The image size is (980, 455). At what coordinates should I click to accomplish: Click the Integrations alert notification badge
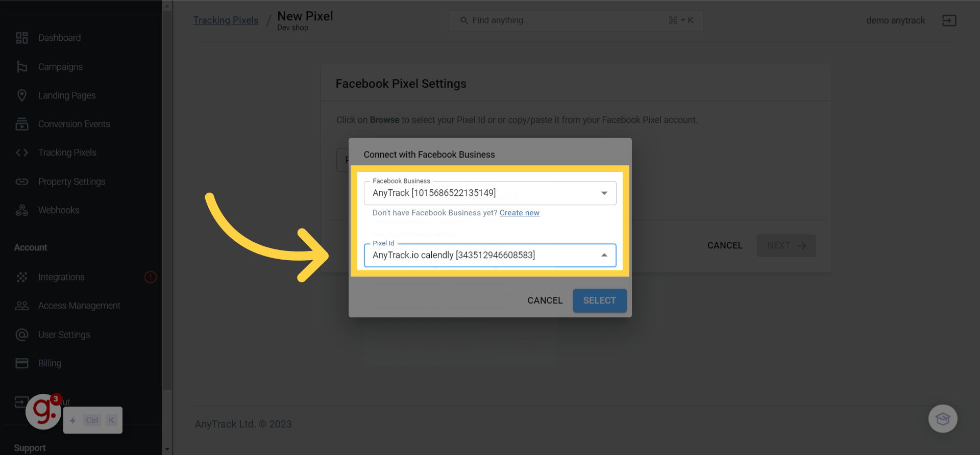pyautogui.click(x=151, y=277)
